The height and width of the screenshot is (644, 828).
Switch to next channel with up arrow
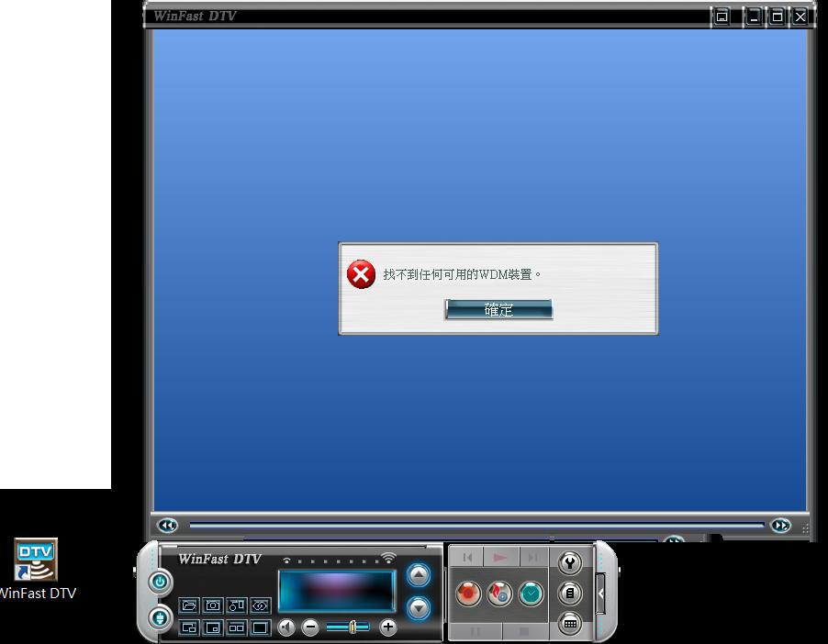coord(419,575)
